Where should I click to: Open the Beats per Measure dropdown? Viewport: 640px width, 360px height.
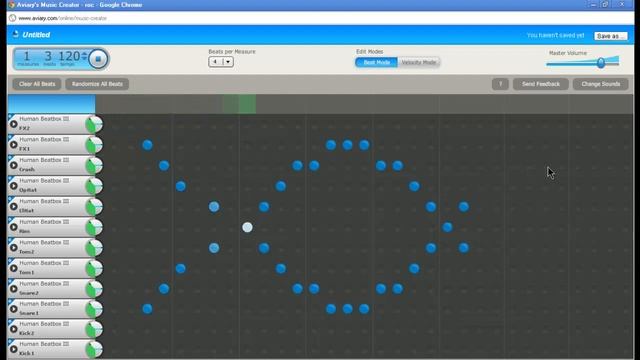pyautogui.click(x=221, y=62)
